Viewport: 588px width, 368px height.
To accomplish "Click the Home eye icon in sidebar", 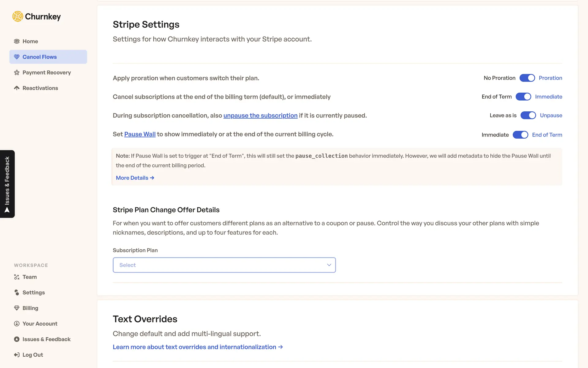I will pos(17,41).
